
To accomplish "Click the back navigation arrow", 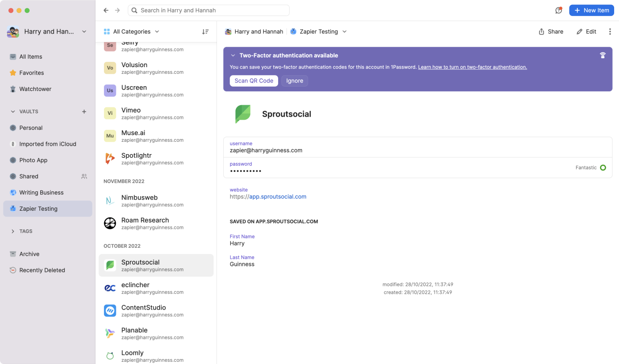I will pyautogui.click(x=106, y=10).
